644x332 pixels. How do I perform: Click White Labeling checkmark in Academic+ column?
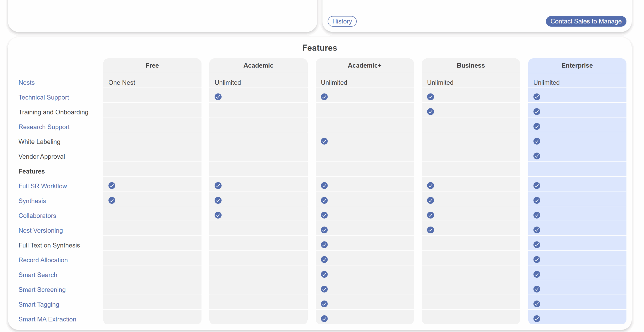point(324,141)
